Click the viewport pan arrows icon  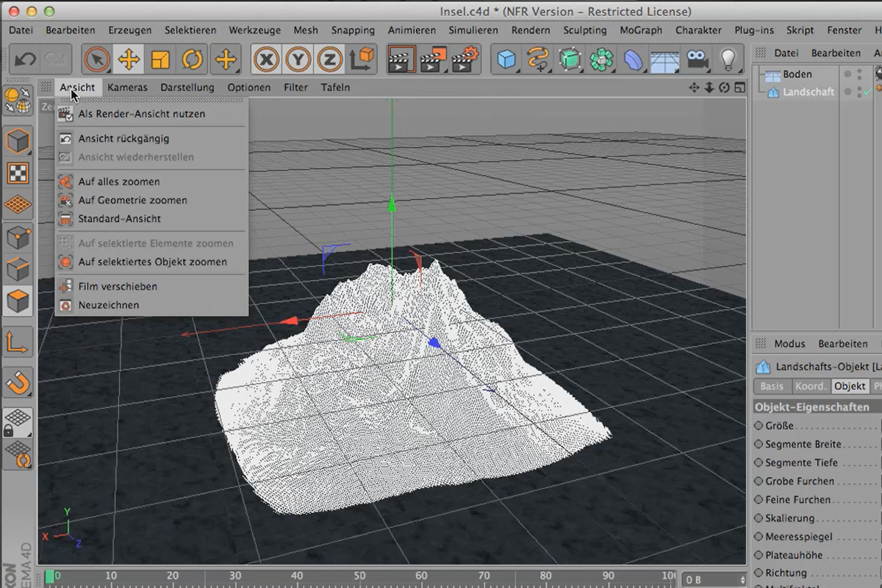tap(694, 87)
